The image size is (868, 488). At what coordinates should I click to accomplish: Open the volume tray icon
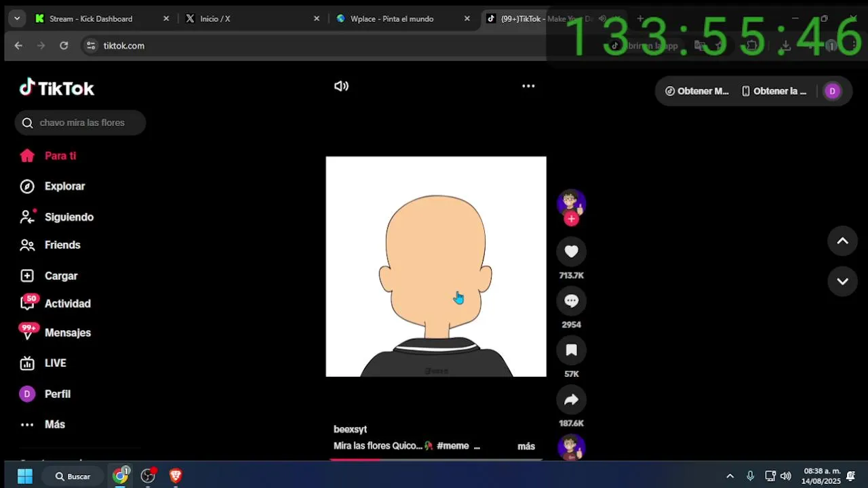786,476
